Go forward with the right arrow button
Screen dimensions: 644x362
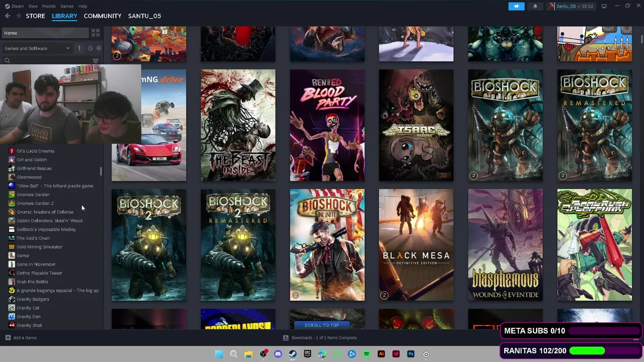coord(18,16)
